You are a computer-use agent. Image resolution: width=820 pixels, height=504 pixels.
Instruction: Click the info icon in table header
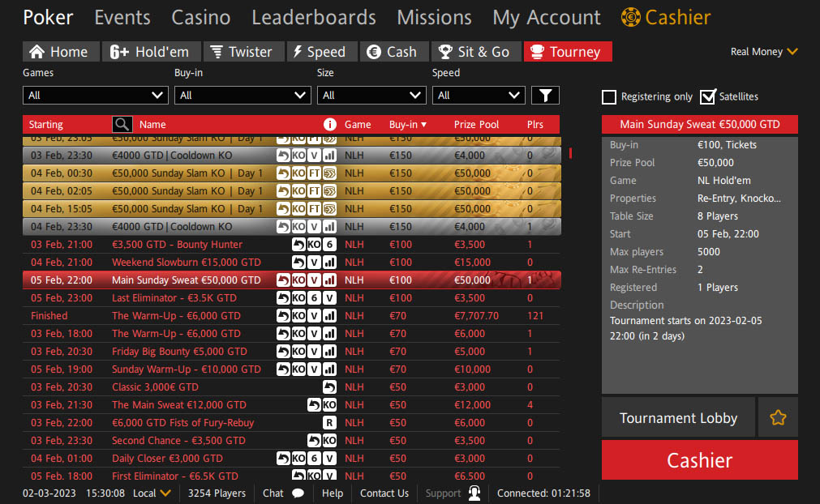click(x=329, y=124)
